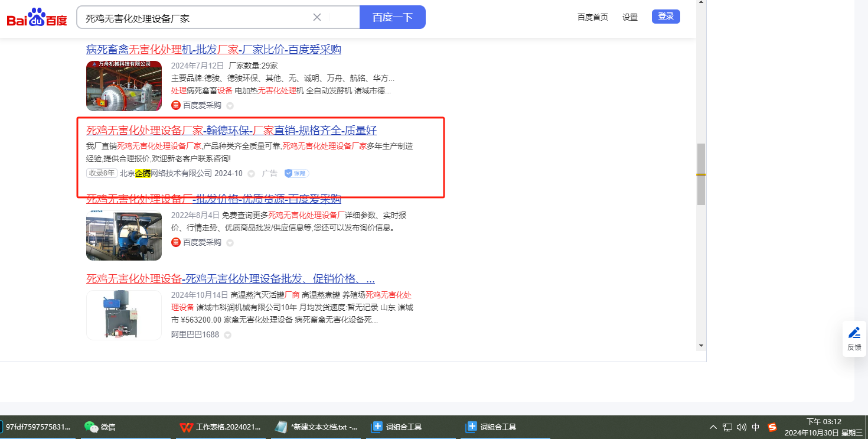868x439 pixels.
Task: Toggle the 中 input language indicator
Action: point(756,427)
